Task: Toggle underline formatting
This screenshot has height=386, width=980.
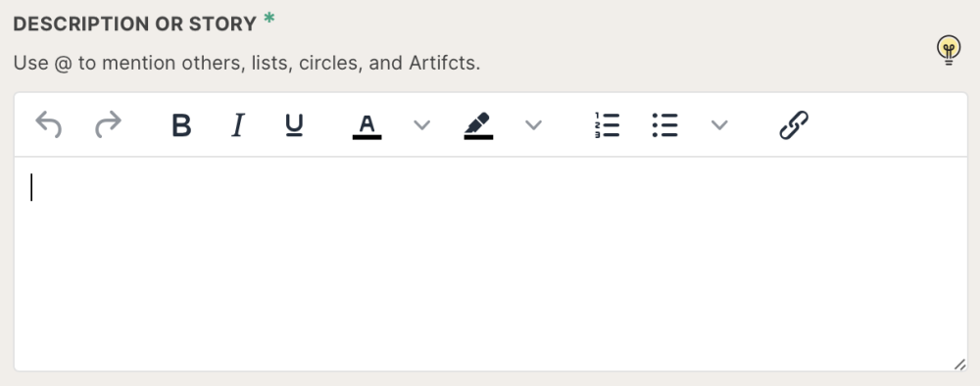Action: (294, 125)
